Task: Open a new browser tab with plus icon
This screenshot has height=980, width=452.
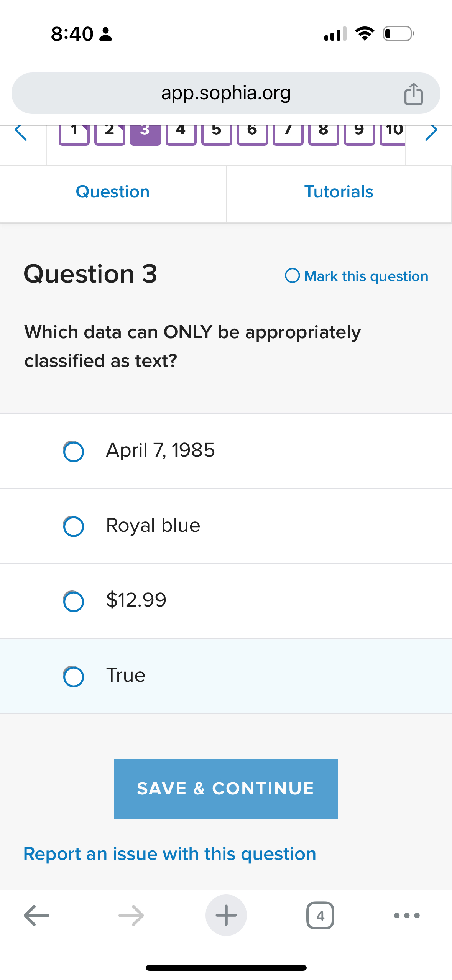Action: pos(226,915)
